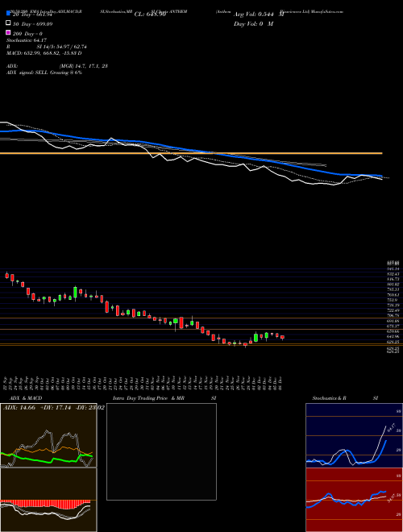Click the tall green candlestick near 785
This screenshot has height=532, width=403.
[x=75, y=293]
